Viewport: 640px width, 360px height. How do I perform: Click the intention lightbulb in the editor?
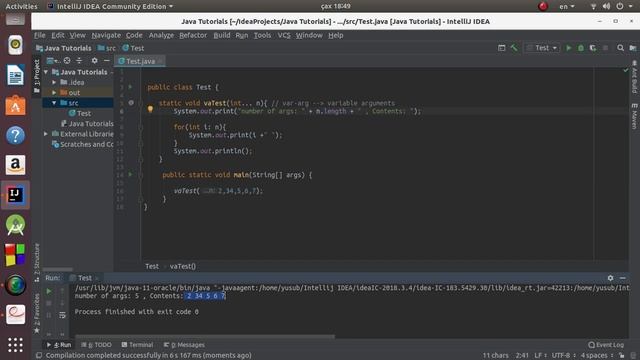150,109
